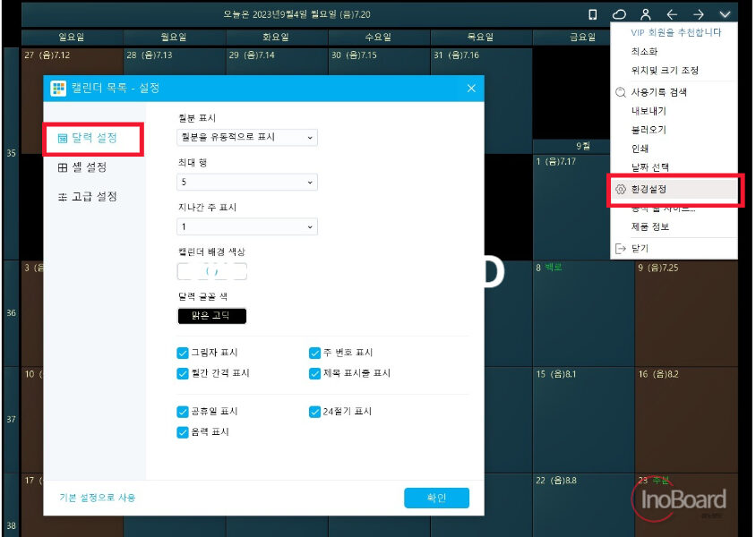Image resolution: width=756 pixels, height=537 pixels.
Task: Uncheck 월간 간격 표시 option
Action: click(182, 373)
